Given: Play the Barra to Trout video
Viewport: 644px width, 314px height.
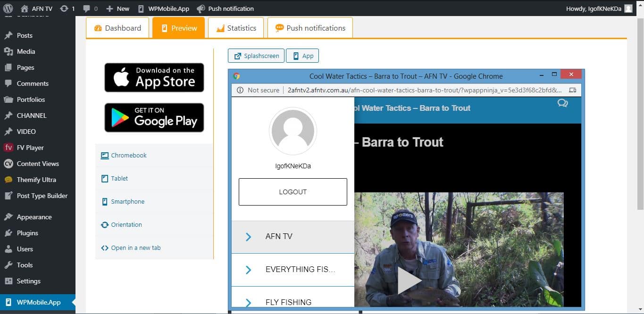Looking at the screenshot, I should [409, 281].
